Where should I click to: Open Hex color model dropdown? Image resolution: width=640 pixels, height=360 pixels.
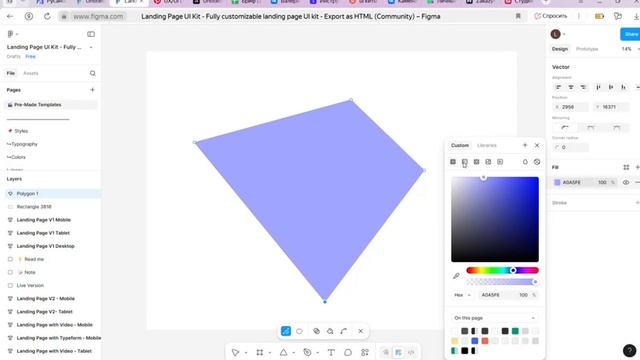(x=462, y=295)
